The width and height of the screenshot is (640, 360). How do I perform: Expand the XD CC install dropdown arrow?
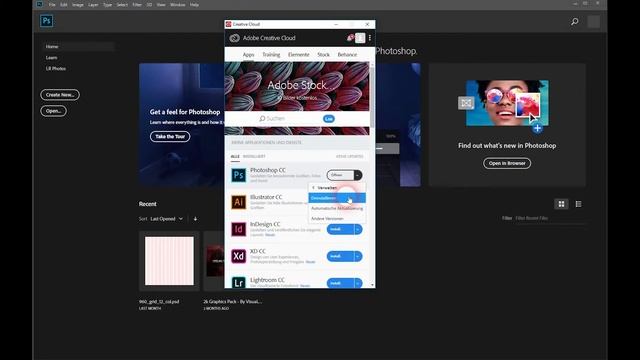click(358, 256)
